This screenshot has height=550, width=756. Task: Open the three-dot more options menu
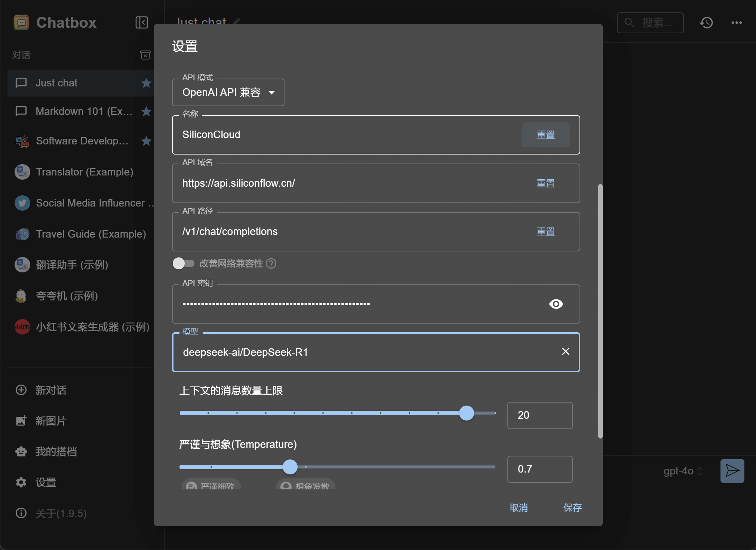pyautogui.click(x=737, y=22)
